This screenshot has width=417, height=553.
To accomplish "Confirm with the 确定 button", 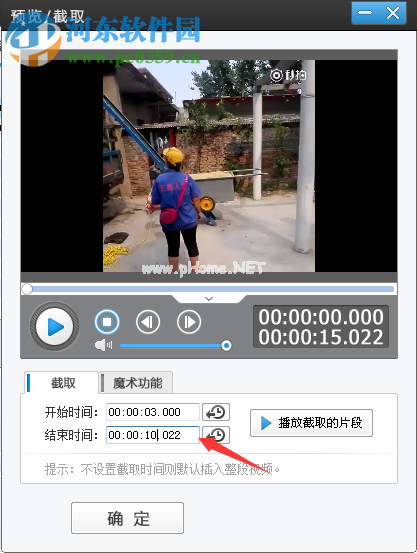I will coord(127,518).
